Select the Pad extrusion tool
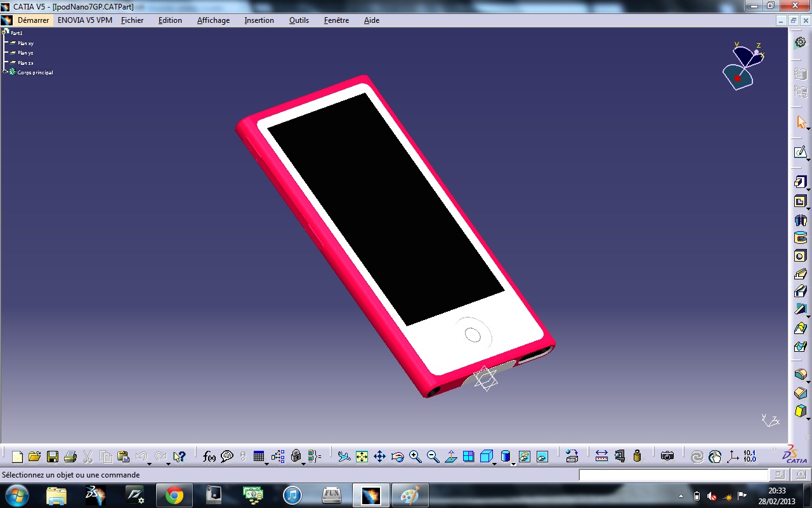Screen dimensions: 812x508 (x=800, y=182)
